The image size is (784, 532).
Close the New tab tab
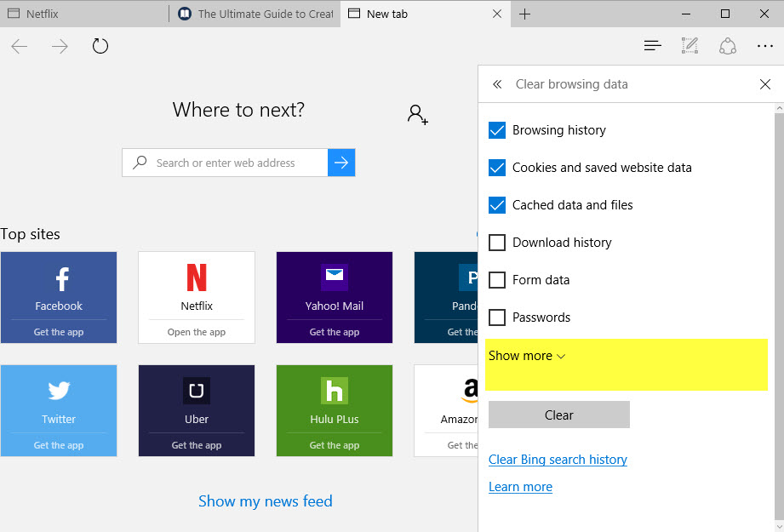[497, 14]
